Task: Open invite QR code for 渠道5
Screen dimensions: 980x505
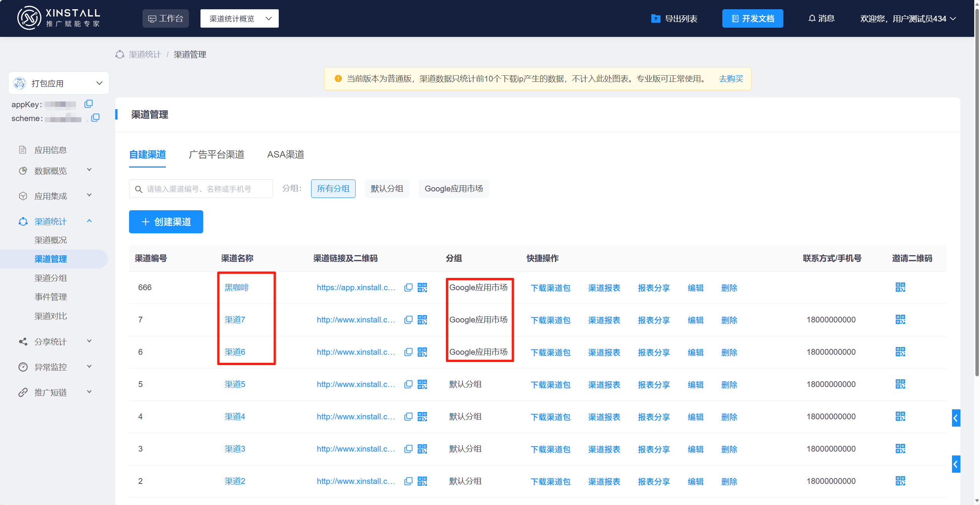Action: [x=900, y=384]
